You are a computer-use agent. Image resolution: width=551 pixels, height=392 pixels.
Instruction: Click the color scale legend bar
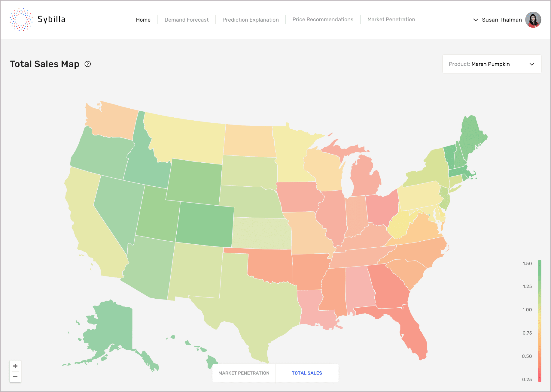pos(540,321)
